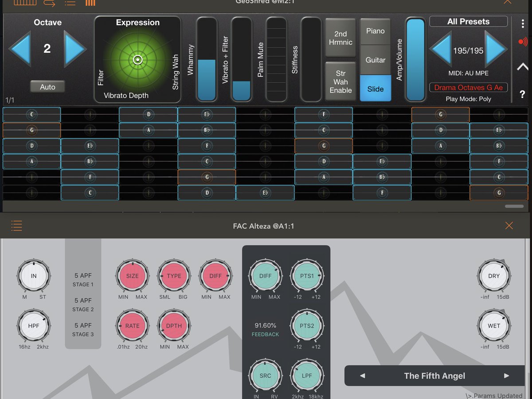This screenshot has height=399, width=532.
Task: Click the SRC knob
Action: click(x=265, y=376)
